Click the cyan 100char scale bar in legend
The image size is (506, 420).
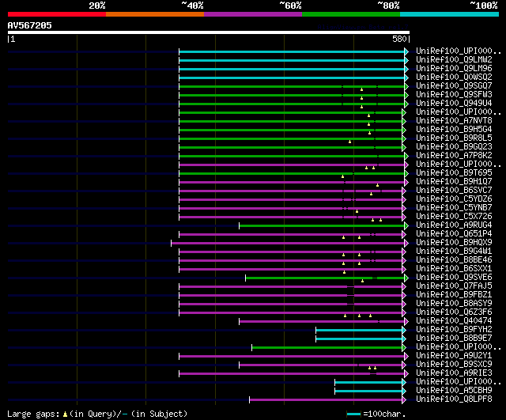[353, 414]
